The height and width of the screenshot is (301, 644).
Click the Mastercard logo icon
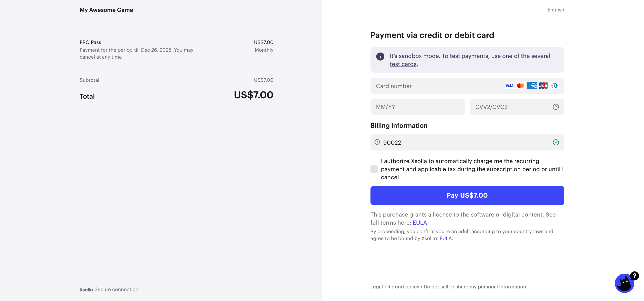tap(521, 86)
